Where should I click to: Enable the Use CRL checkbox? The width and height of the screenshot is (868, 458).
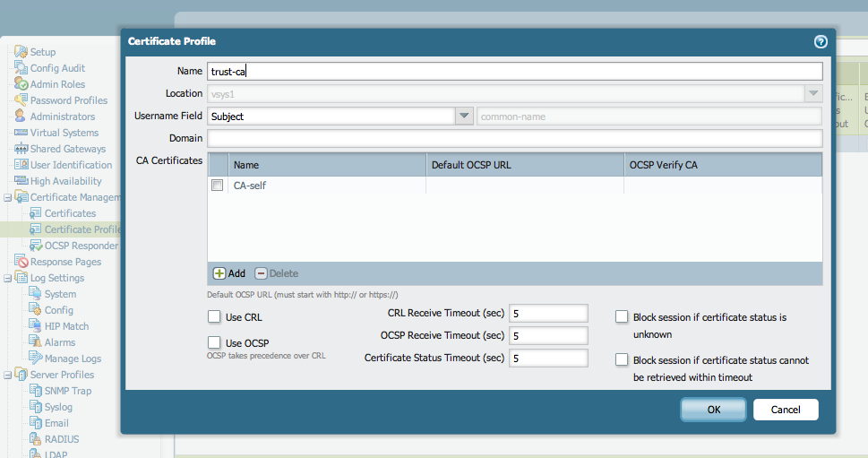(214, 316)
